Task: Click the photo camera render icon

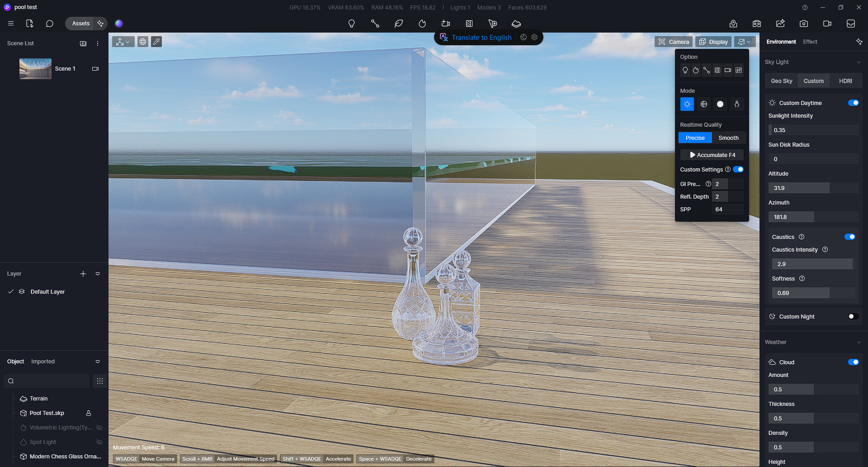Action: pyautogui.click(x=804, y=24)
